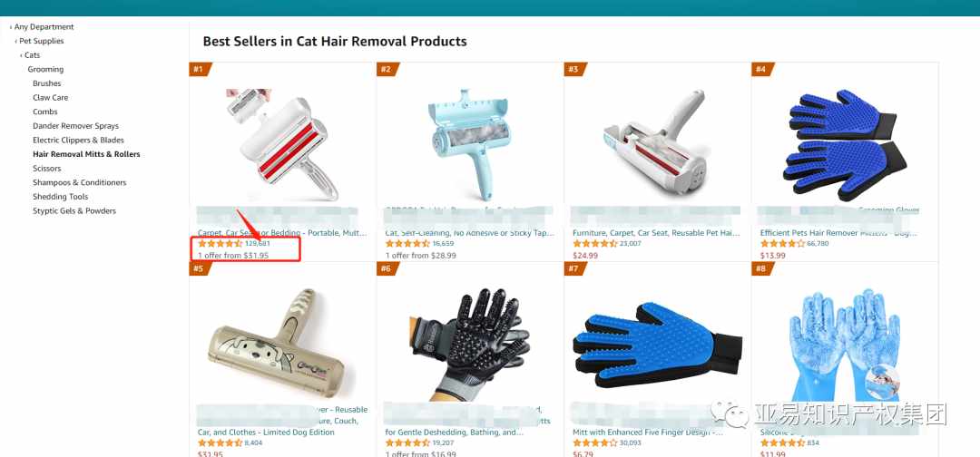Open the #4 blue grooming gloves image
This screenshot has width=980, height=457.
point(844,145)
